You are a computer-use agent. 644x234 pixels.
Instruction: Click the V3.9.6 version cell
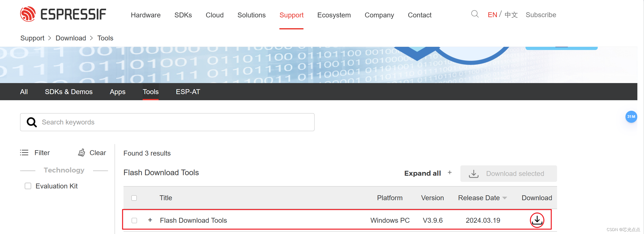433,221
